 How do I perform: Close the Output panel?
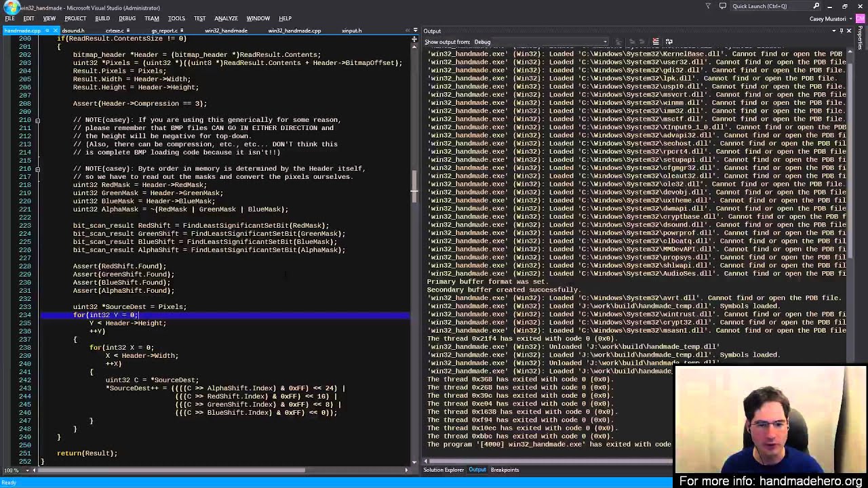(x=849, y=31)
